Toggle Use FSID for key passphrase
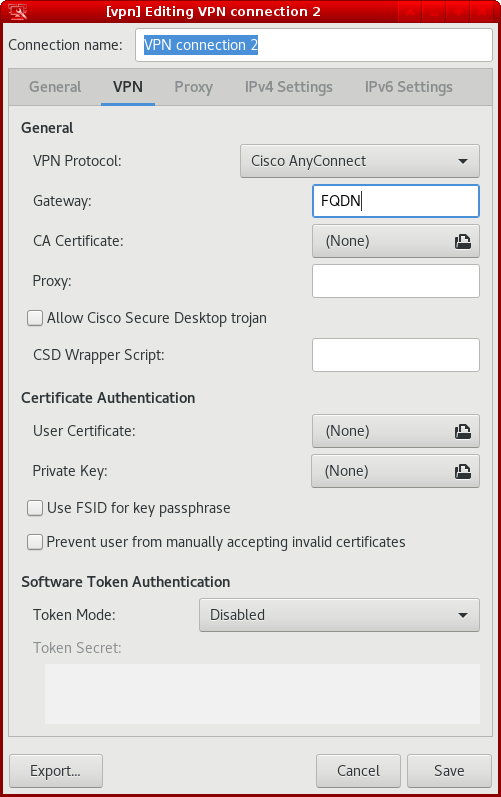Image resolution: width=501 pixels, height=797 pixels. click(35, 508)
